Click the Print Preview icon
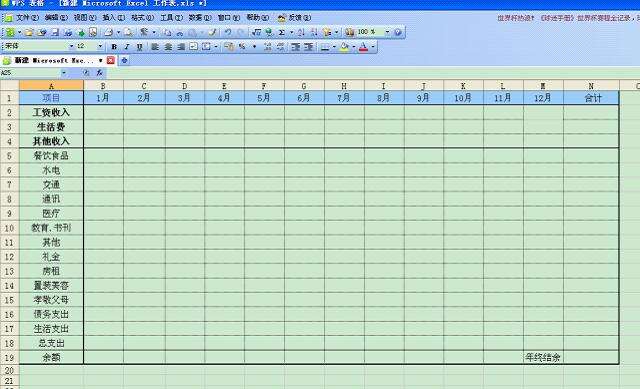 point(128,32)
